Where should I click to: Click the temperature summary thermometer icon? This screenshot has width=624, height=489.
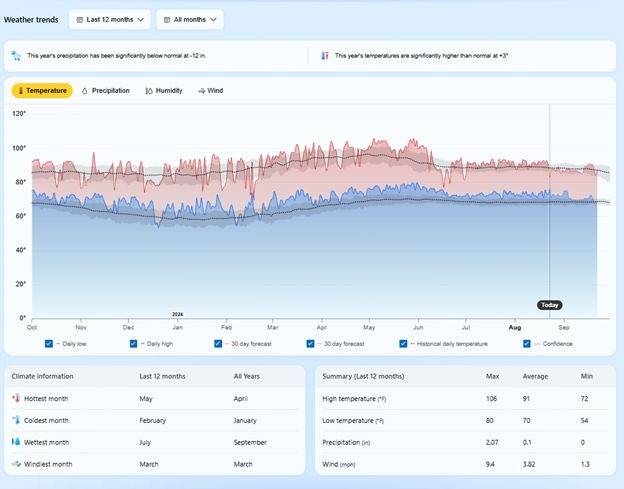(x=324, y=56)
